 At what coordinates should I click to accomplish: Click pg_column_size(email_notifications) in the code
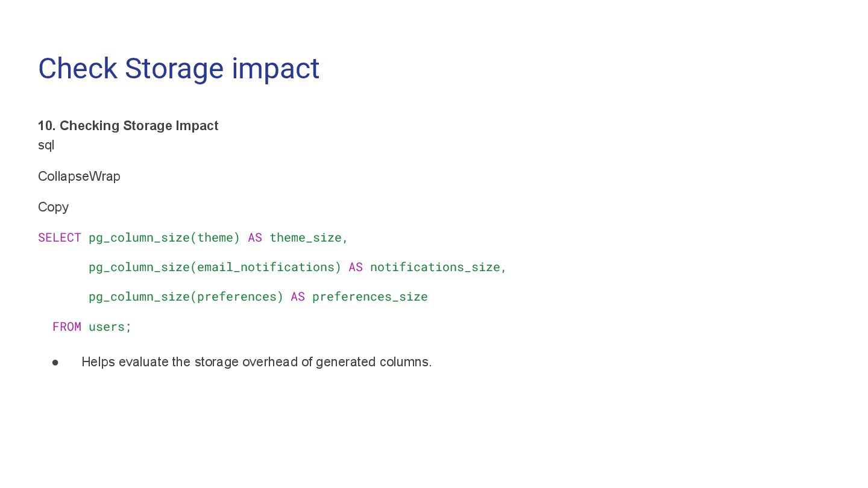[x=215, y=267]
